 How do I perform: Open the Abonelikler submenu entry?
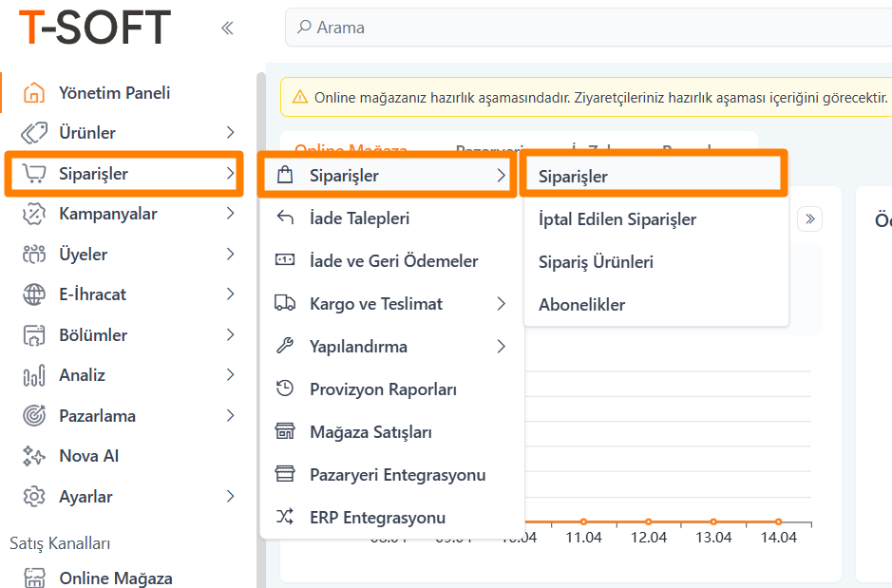click(581, 305)
